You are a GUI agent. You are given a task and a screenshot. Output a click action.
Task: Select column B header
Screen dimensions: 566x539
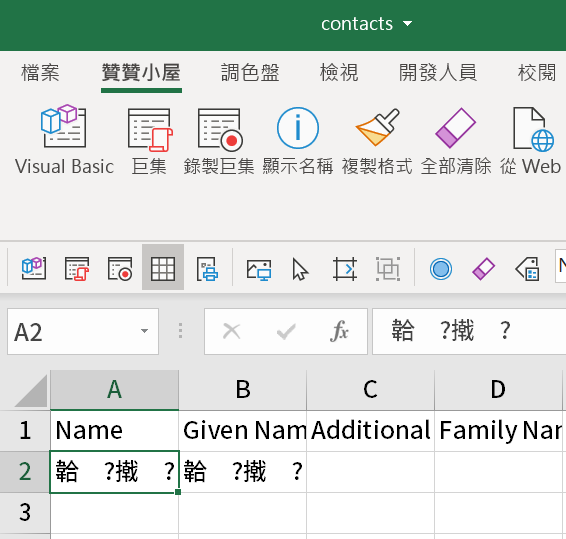(243, 390)
